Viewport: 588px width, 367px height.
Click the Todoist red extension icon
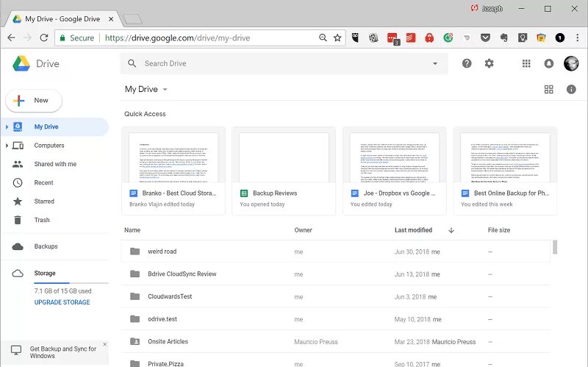pyautogui.click(x=411, y=38)
